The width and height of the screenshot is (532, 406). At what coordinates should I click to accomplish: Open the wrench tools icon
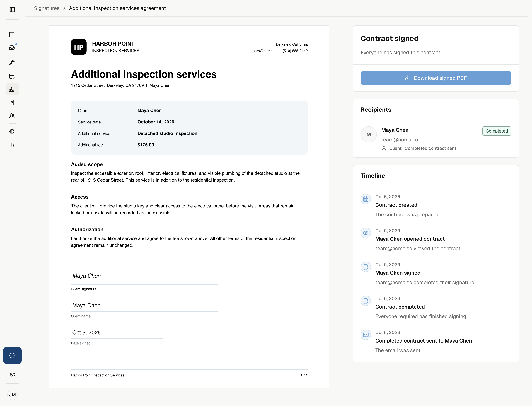click(12, 63)
